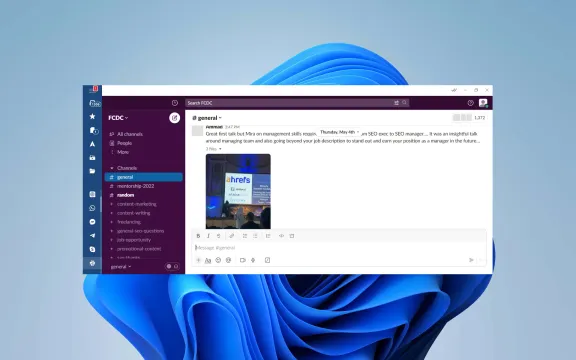Select the general channel
The height and width of the screenshot is (360, 576).
point(144,177)
